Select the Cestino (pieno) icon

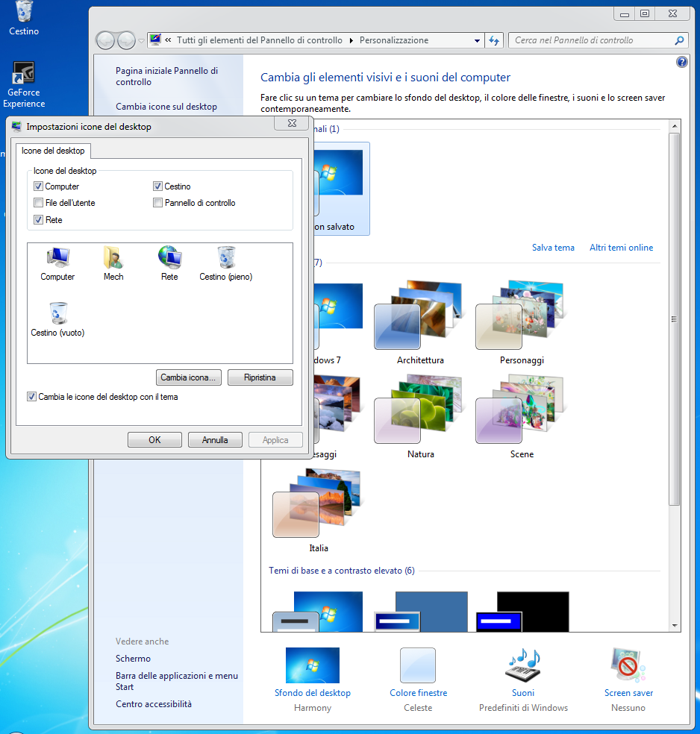225,258
